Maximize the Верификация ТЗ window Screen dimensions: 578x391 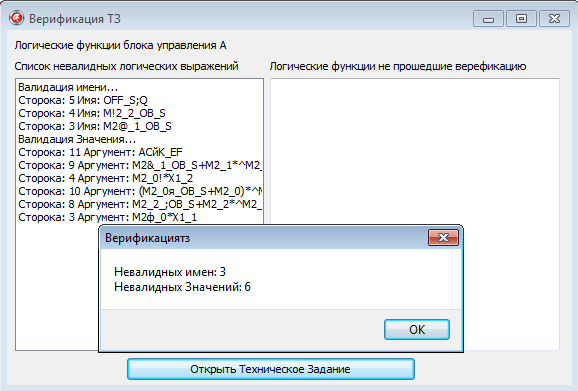click(x=521, y=19)
